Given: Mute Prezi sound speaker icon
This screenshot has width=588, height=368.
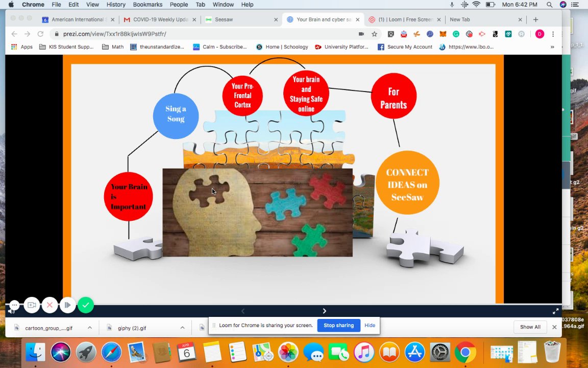Looking at the screenshot, I should 12,311.
